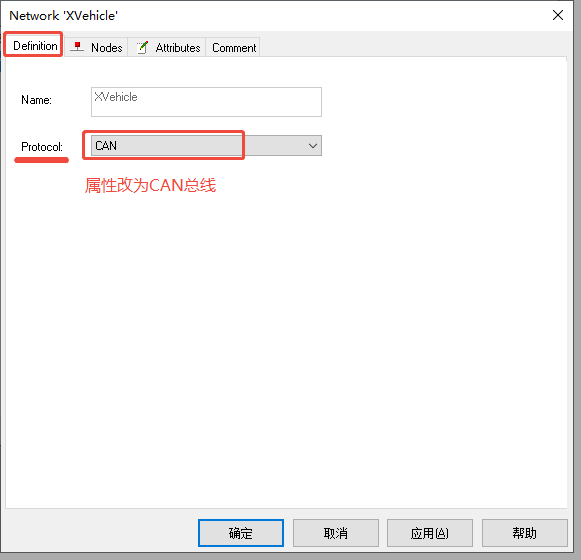The height and width of the screenshot is (560, 581).
Task: Cancel with the 取消 button
Action: point(336,533)
